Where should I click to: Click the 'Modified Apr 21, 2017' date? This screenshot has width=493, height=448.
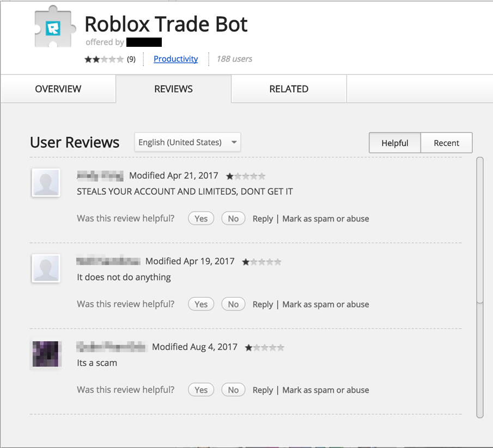(x=174, y=176)
